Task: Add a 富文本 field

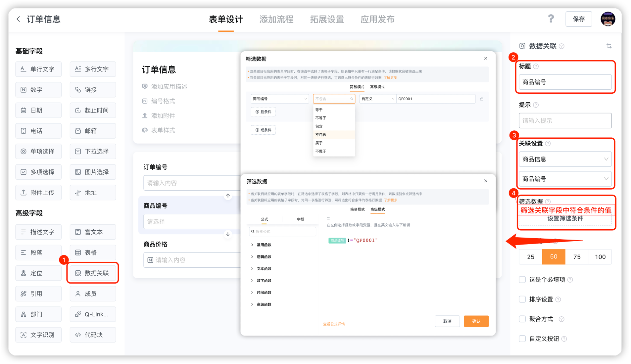Action: point(93,232)
